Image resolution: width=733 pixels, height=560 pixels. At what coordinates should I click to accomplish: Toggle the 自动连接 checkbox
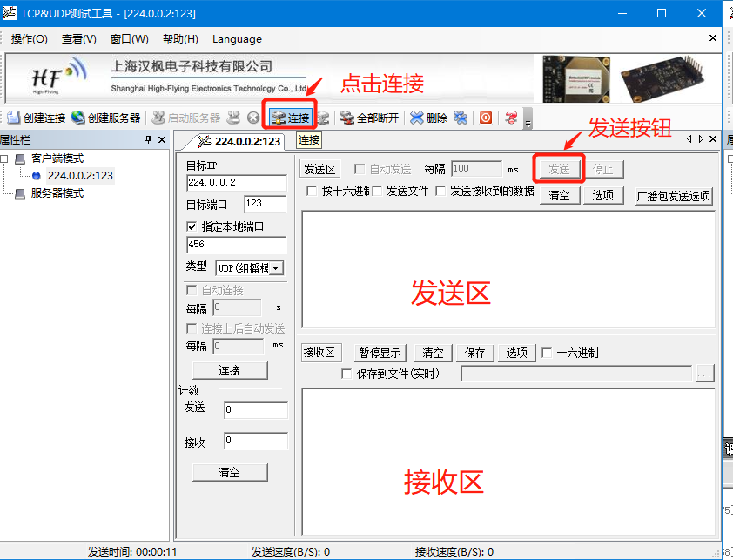192,290
